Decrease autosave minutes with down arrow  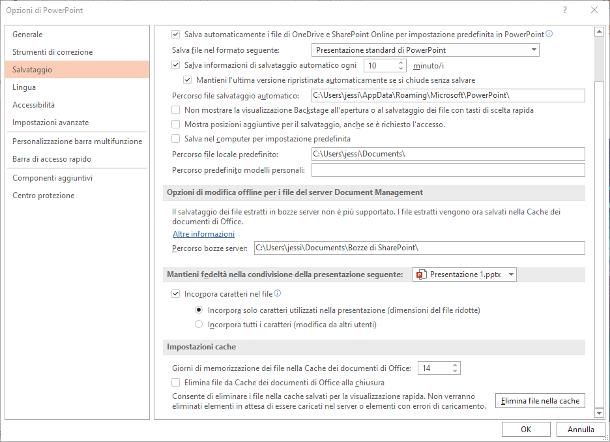point(401,68)
